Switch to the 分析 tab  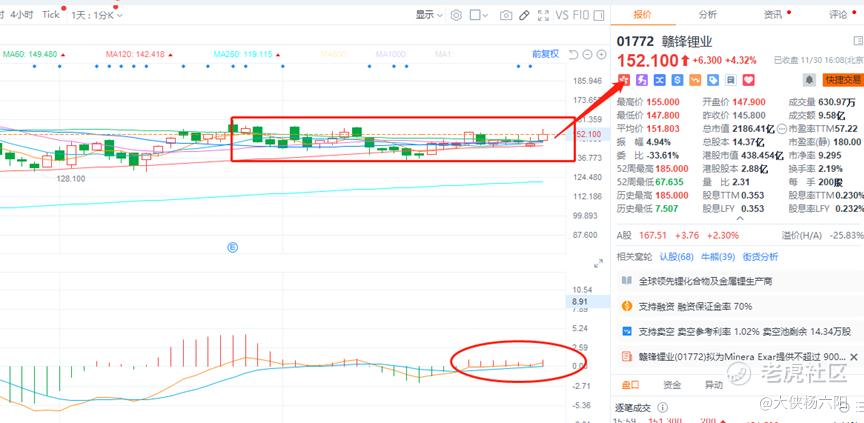708,15
